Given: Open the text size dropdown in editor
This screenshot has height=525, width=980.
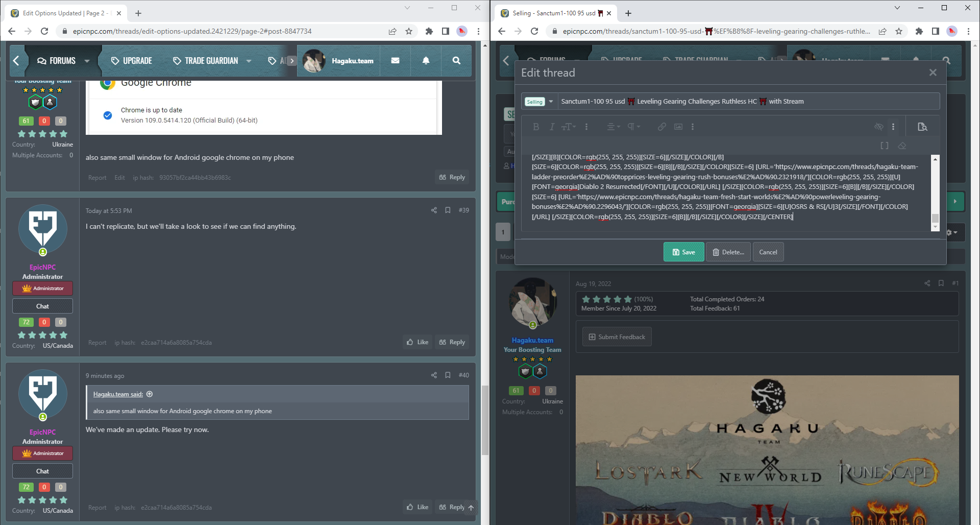Looking at the screenshot, I should 568,127.
